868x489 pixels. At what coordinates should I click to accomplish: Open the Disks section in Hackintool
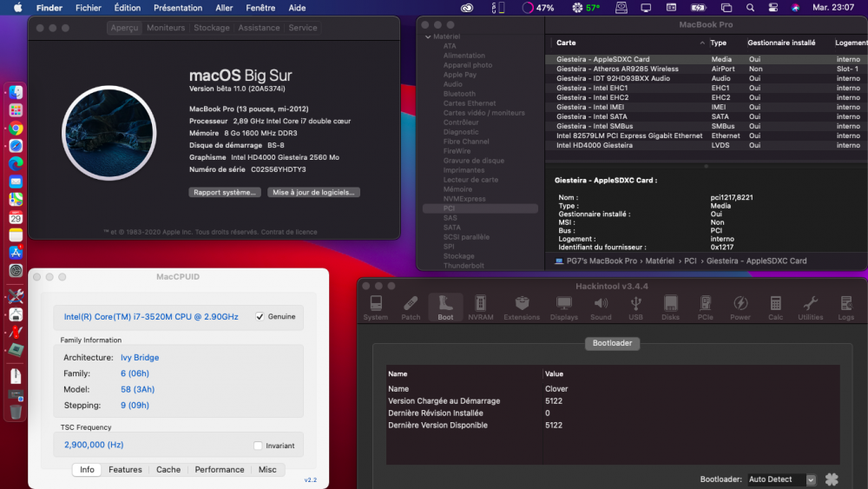pyautogui.click(x=670, y=308)
